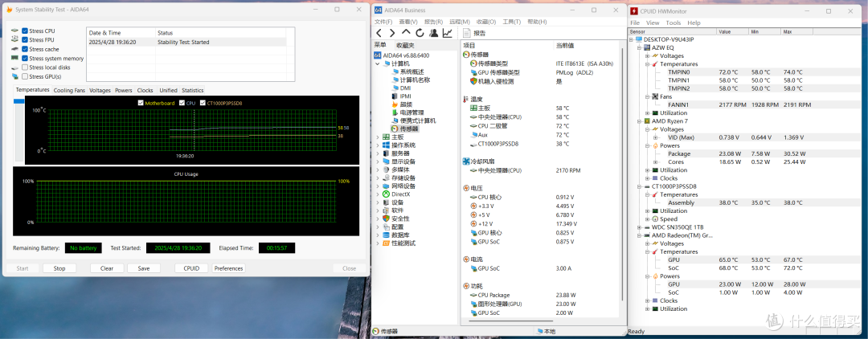Viewport: 868px width, 339px height.
Task: Toggle the Stress FPU checkbox
Action: tap(25, 40)
